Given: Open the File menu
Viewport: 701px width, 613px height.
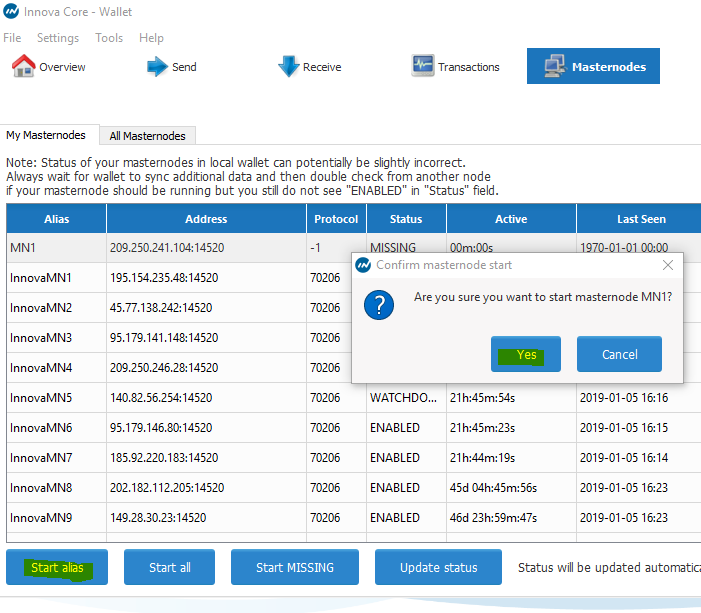Looking at the screenshot, I should pyautogui.click(x=12, y=38).
